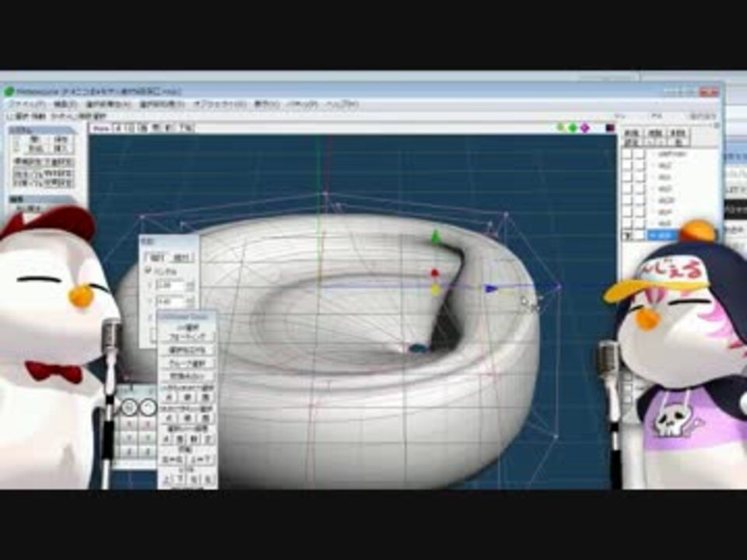This screenshot has width=747, height=560.
Task: Click the Edit panel header in left sidebar
Action: tap(43, 198)
